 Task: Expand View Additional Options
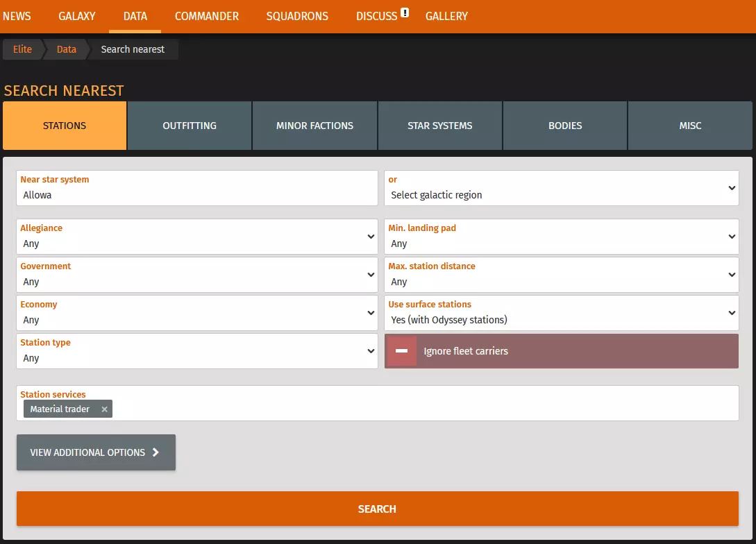[96, 452]
